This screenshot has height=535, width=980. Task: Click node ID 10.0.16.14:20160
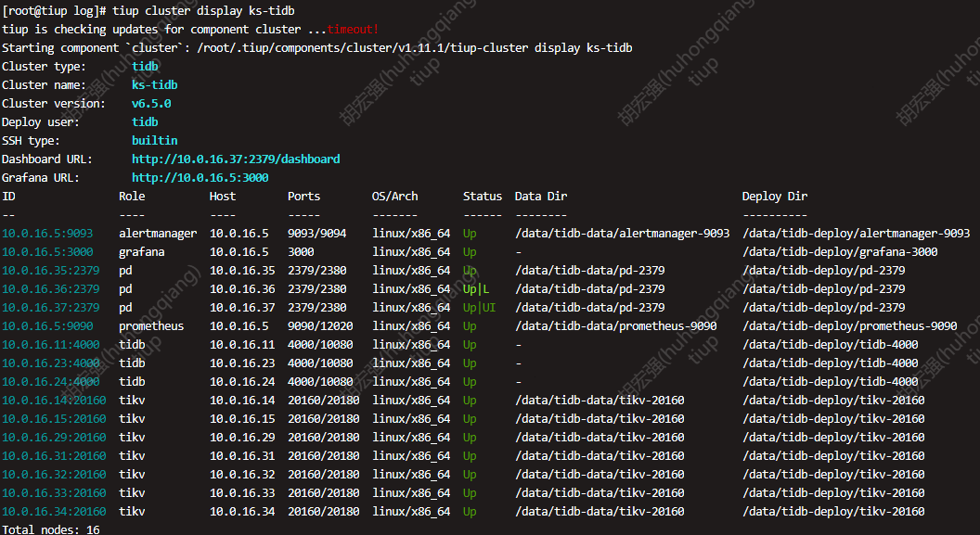(x=54, y=401)
